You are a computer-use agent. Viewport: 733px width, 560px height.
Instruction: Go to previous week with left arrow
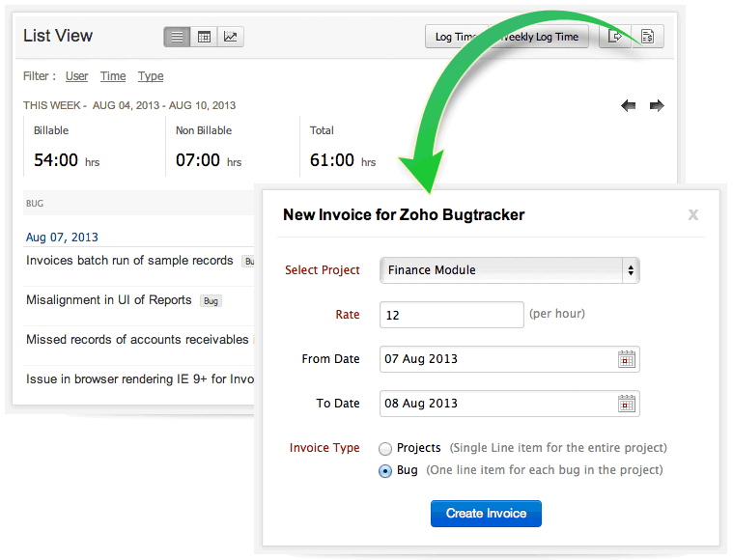629,105
